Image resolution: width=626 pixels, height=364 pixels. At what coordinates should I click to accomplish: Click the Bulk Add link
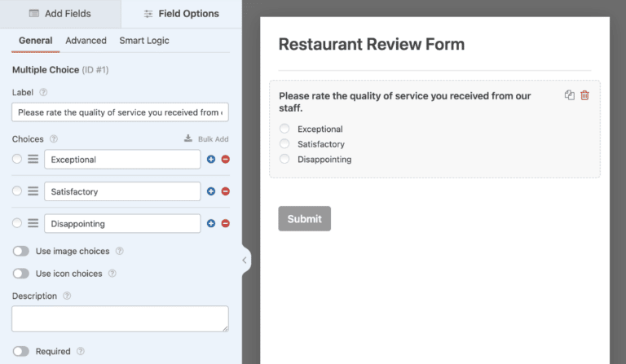[x=206, y=139]
